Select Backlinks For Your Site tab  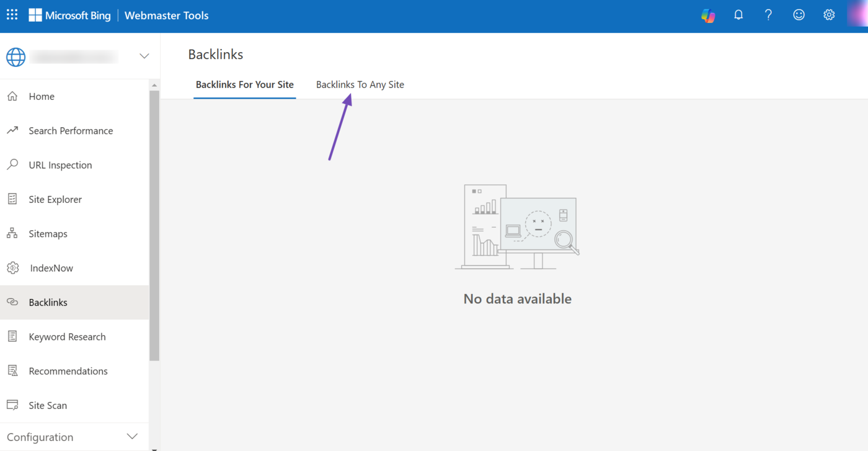coord(244,85)
